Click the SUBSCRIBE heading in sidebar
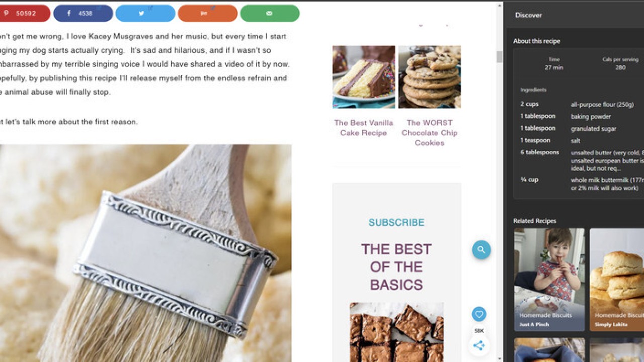 tap(396, 223)
